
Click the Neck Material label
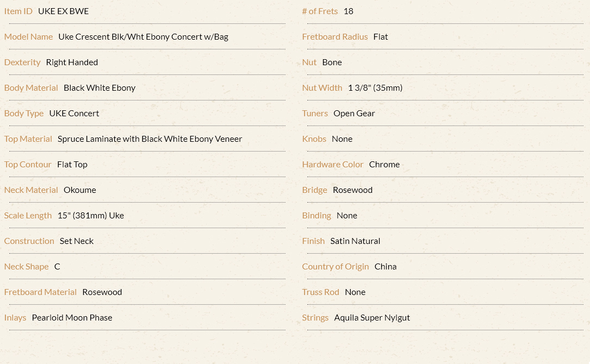click(31, 190)
